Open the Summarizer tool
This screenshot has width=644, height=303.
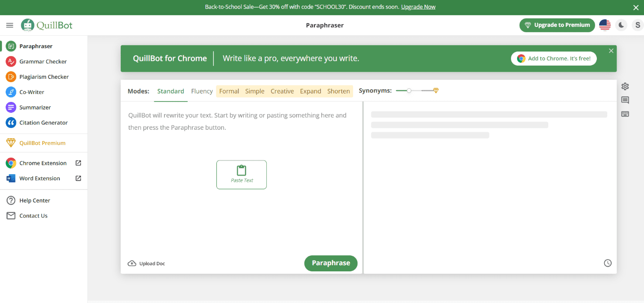[x=35, y=108]
